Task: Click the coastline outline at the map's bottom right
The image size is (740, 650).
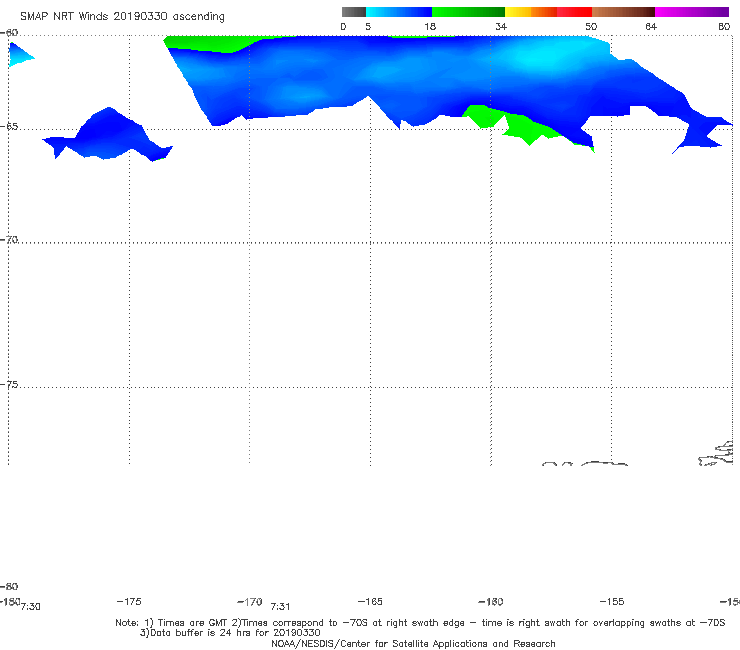Action: pos(717,454)
